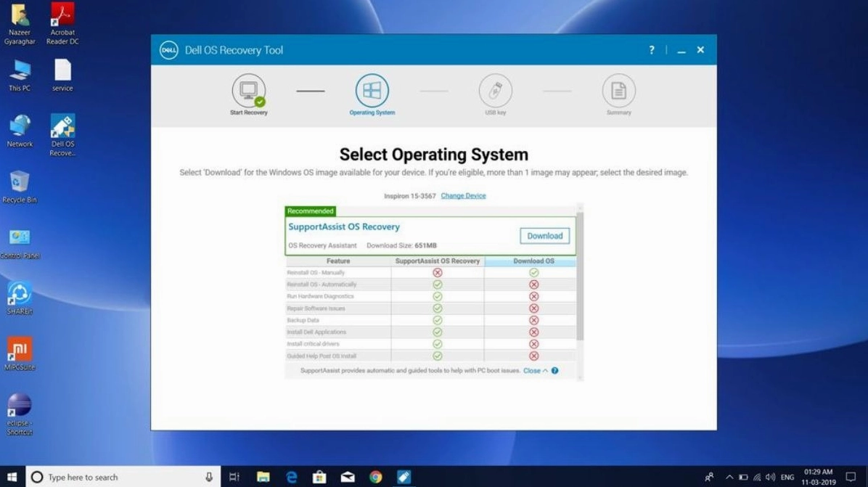Launch Microsoft Edge from the taskbar
Viewport: 868px width, 487px height.
[x=292, y=477]
